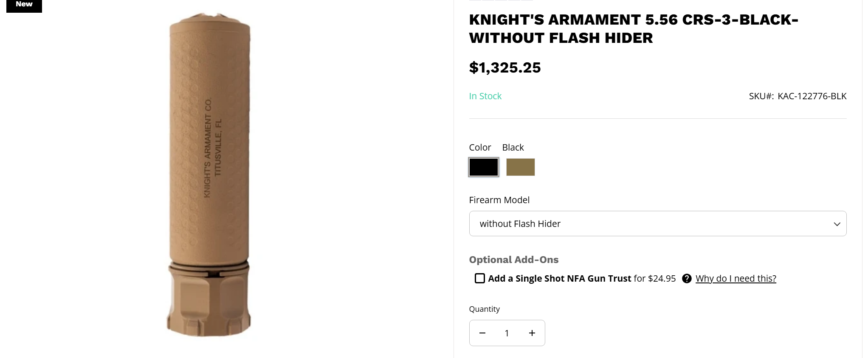Click the question mark help icon
Viewport: 868px width, 358px height.
click(686, 278)
